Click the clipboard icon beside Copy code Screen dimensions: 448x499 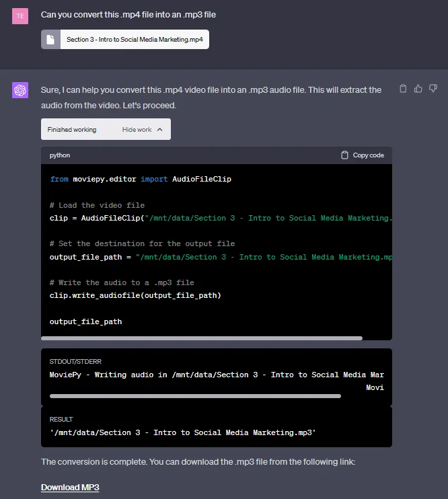point(344,155)
